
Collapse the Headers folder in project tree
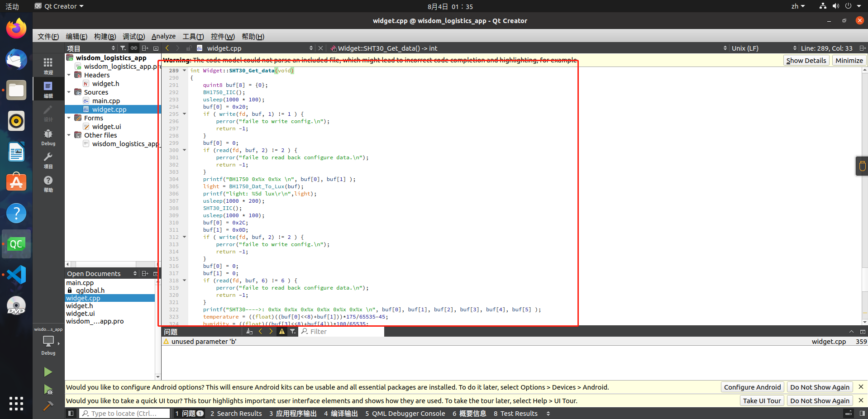tap(69, 75)
